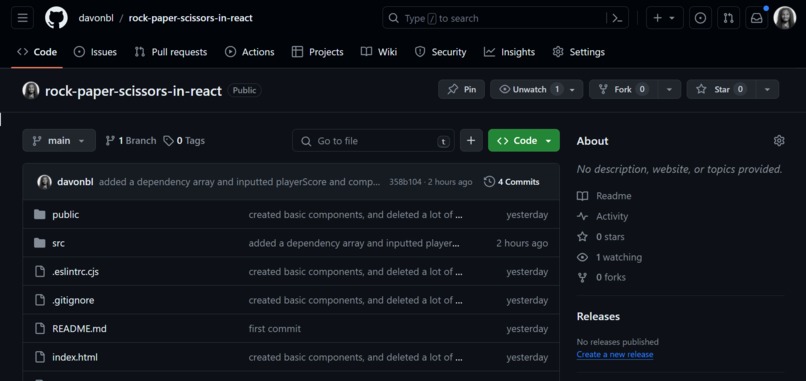Screen dimensions: 806x381
Task: Open the create new plus dropdown
Action: (x=665, y=18)
